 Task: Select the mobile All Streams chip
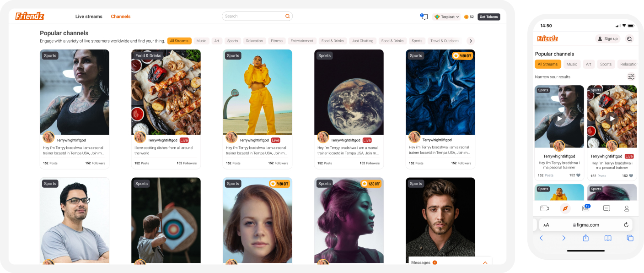point(548,64)
